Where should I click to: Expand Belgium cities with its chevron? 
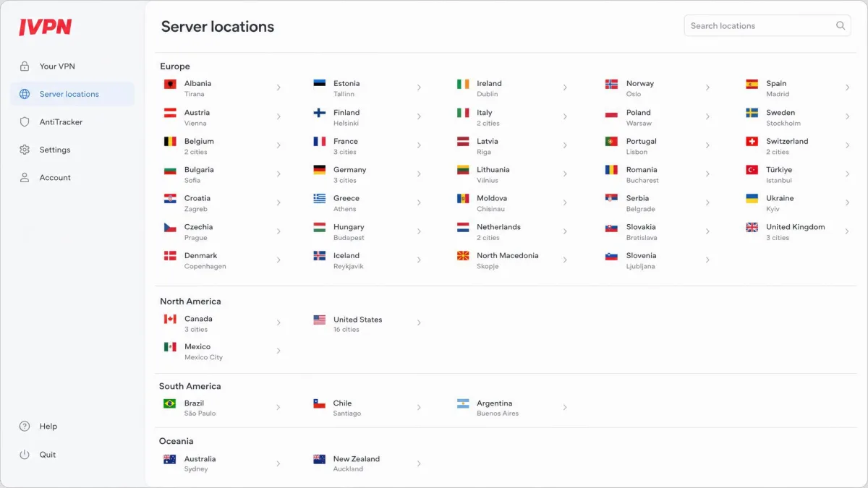tap(278, 145)
